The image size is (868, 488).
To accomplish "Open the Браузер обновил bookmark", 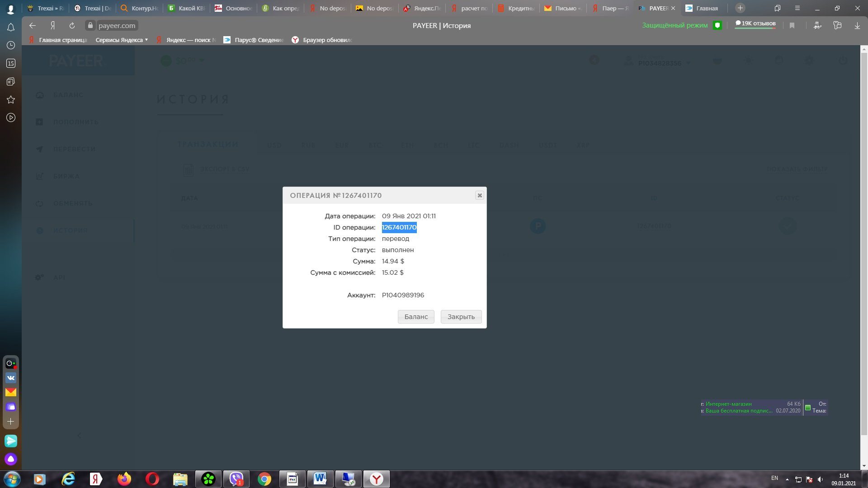I will pos(322,40).
